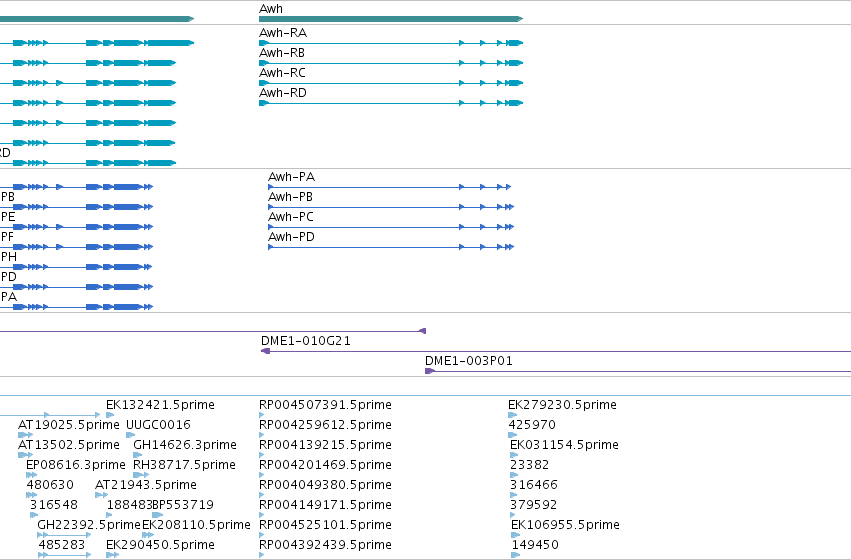Select AT13502.5prime EST feature

[68, 445]
